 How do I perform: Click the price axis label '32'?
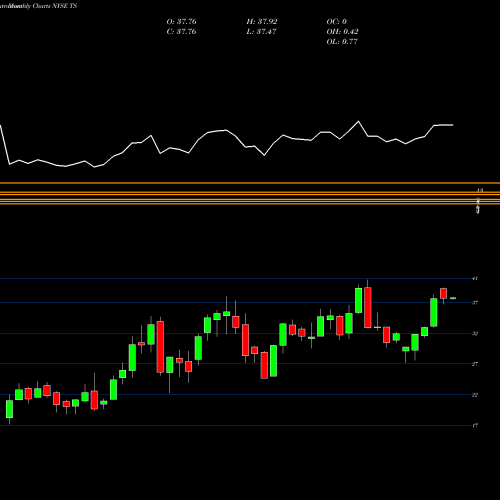coord(475,333)
